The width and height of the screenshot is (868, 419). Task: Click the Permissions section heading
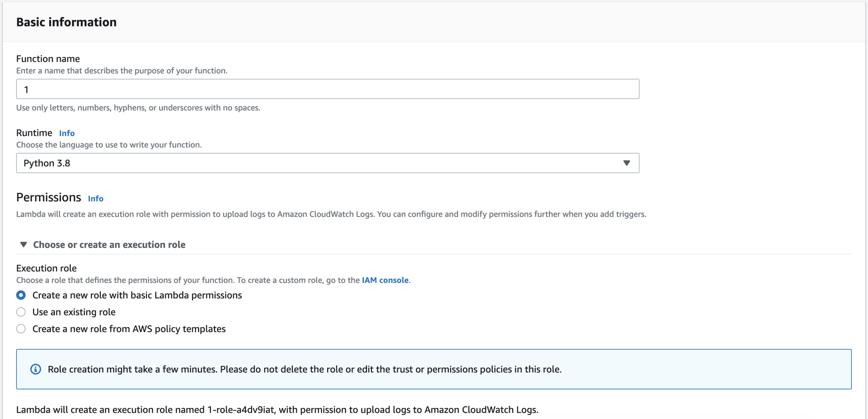48,197
